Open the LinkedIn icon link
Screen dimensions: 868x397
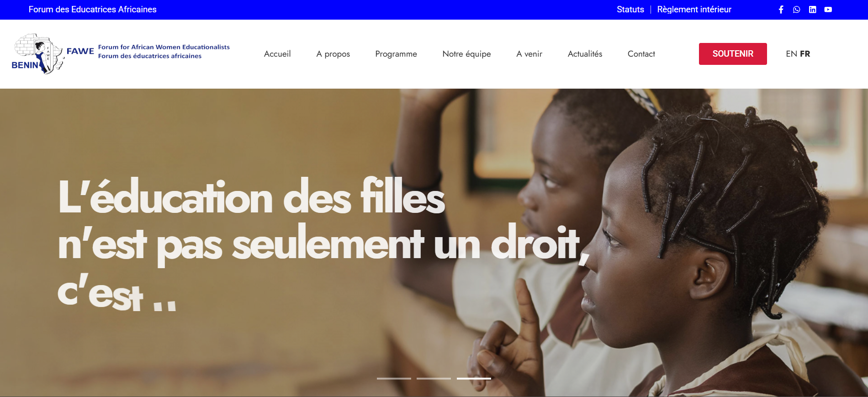coord(812,10)
